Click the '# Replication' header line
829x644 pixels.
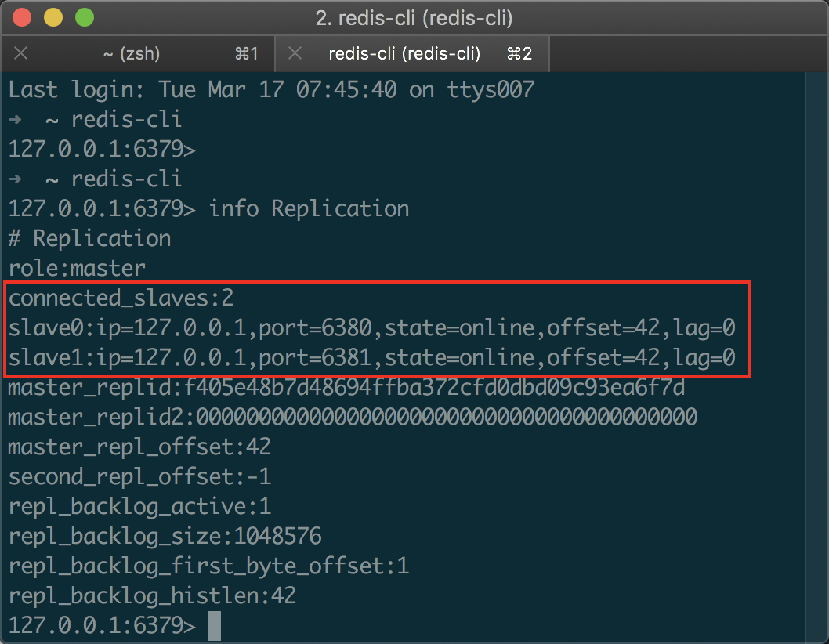point(89,238)
